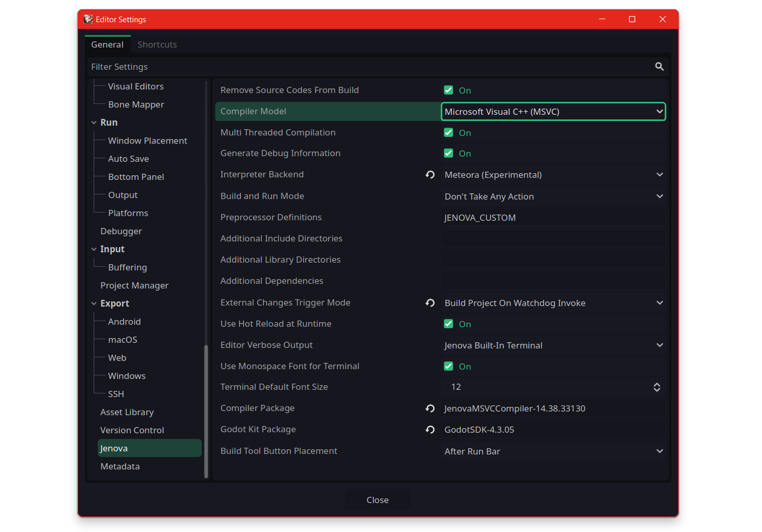Disable Multi Threaded Compilation

[449, 132]
